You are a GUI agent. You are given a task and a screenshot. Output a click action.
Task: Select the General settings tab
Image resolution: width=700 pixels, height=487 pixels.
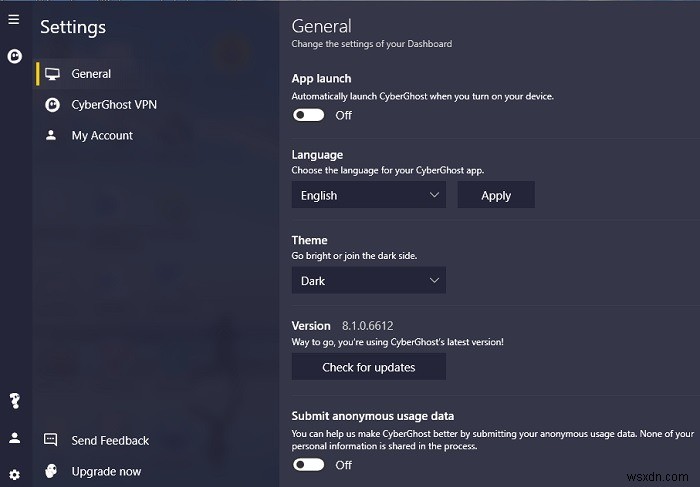91,74
